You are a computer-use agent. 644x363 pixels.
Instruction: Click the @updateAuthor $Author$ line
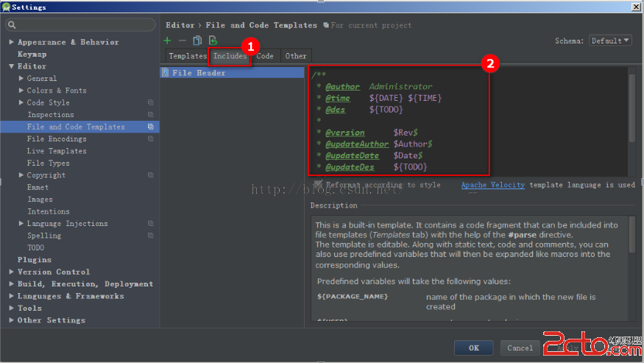point(375,144)
